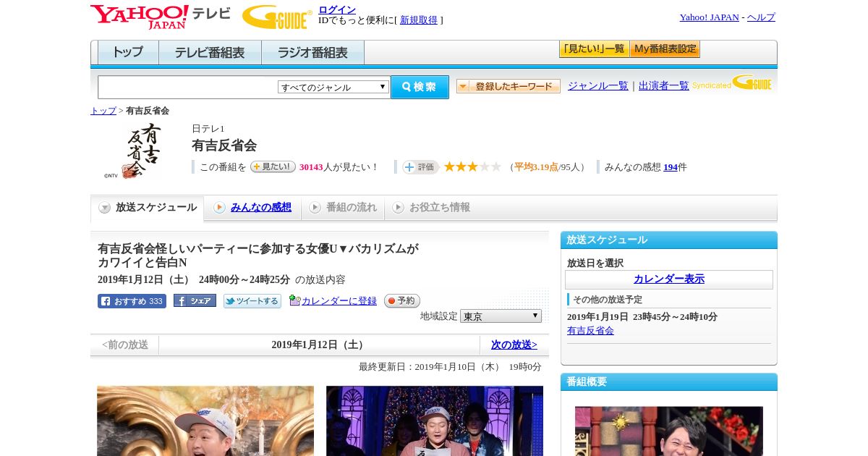
Task: Share on Facebook with the シェア button
Action: tap(195, 301)
